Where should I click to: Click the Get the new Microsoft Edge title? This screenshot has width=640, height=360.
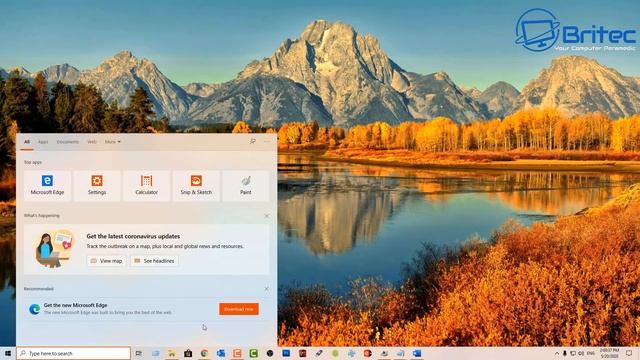pos(76,305)
